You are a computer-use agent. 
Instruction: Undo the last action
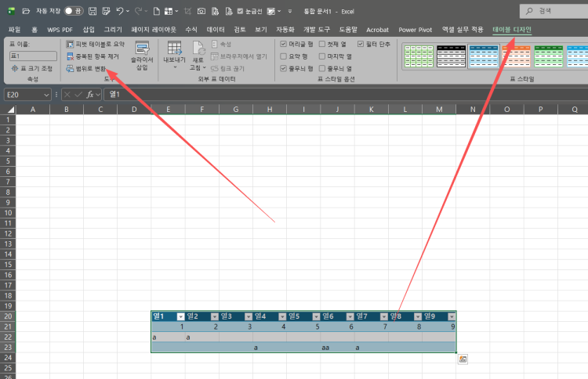click(120, 12)
